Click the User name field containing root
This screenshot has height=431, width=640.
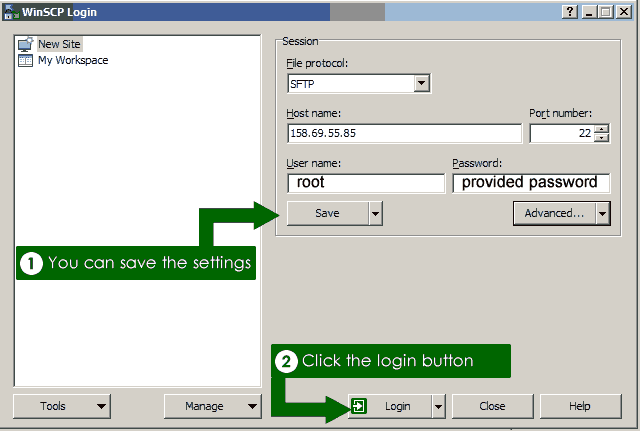tap(365, 183)
